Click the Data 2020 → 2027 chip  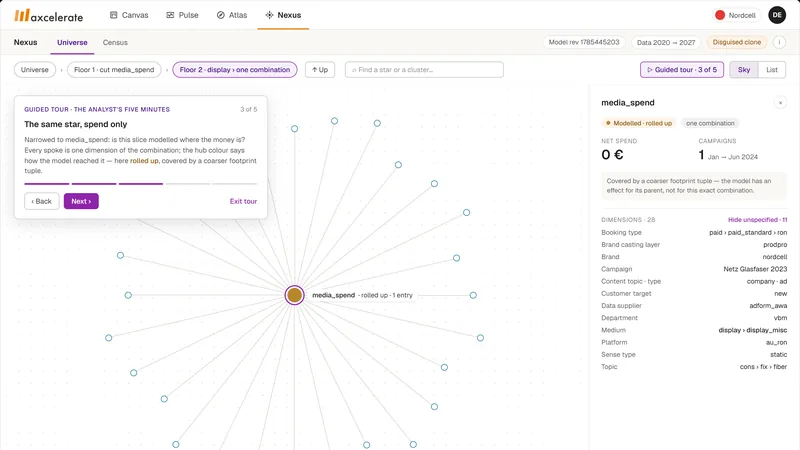[666, 42]
